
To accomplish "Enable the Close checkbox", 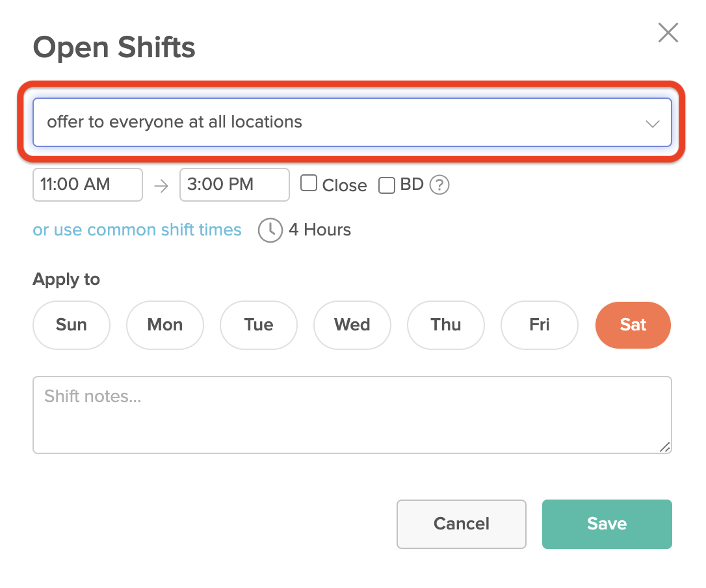I will 309,184.
